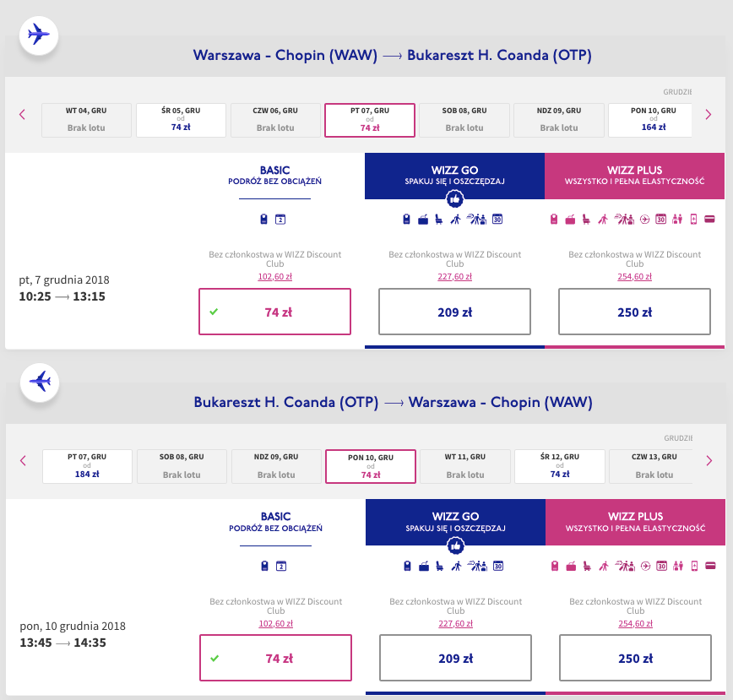Click the calendar icon under outbound BASIC fare
Screen dimensions: 733x700
[x=280, y=220]
